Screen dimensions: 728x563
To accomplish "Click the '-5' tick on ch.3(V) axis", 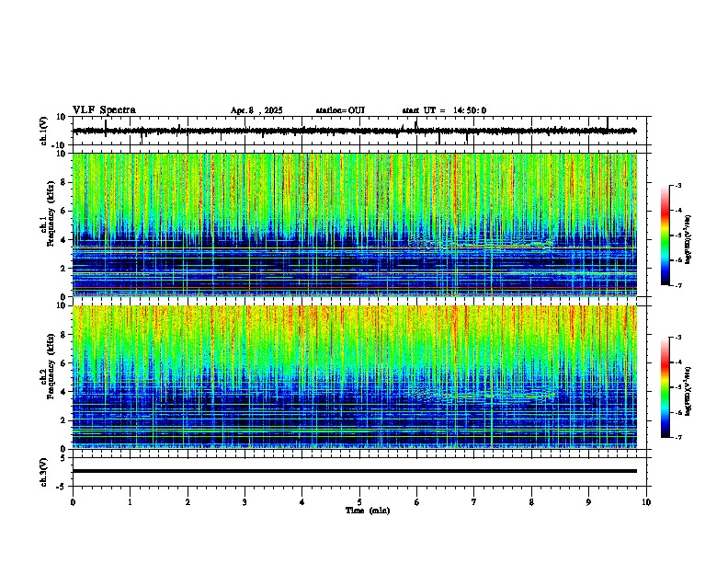I will tap(63, 487).
